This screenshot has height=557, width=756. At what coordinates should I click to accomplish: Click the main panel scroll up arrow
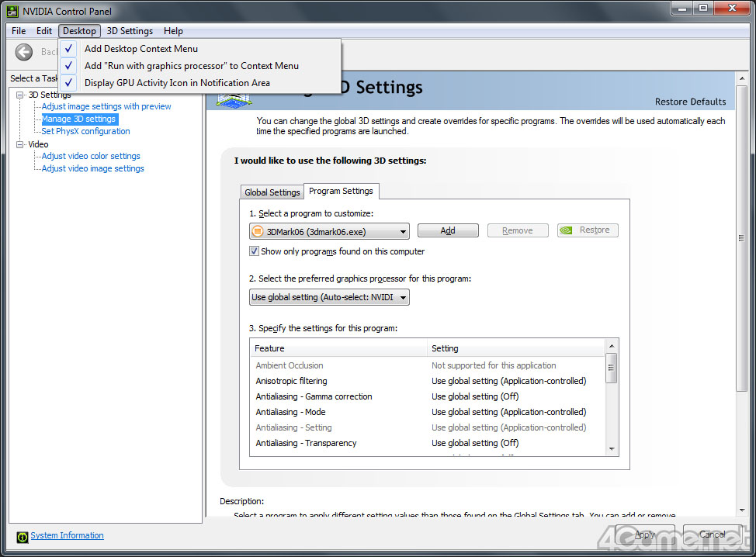[x=741, y=78]
